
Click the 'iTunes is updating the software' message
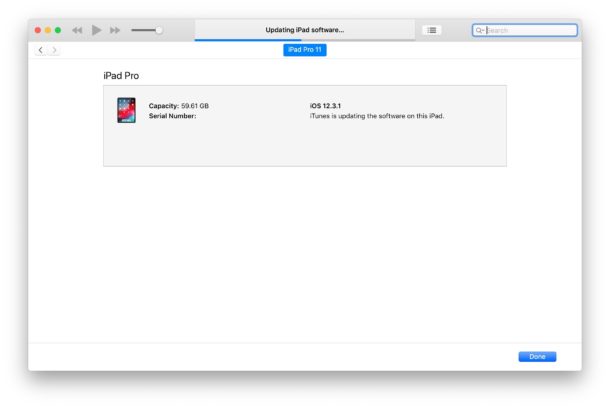(x=377, y=116)
